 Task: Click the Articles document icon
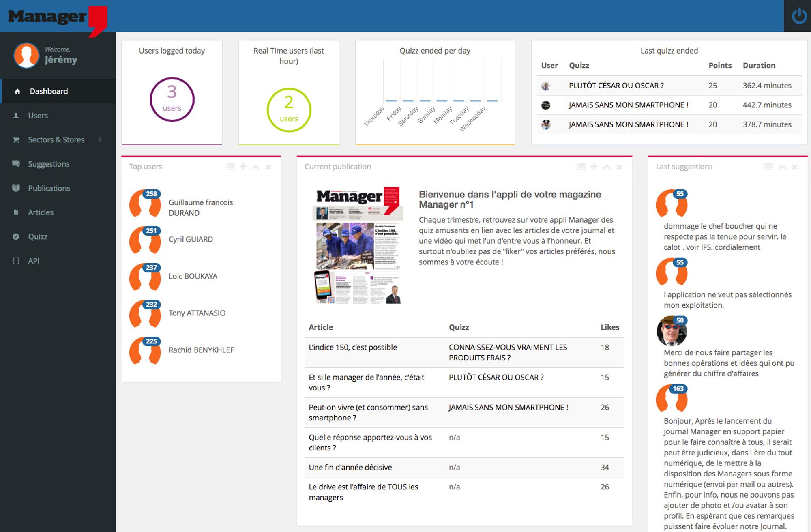click(16, 212)
